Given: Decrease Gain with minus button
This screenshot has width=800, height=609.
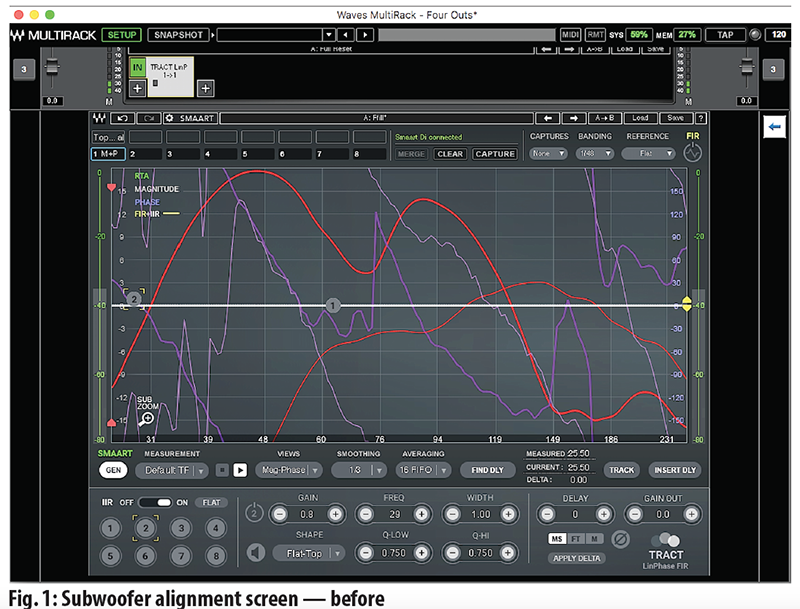Looking at the screenshot, I should point(280,514).
